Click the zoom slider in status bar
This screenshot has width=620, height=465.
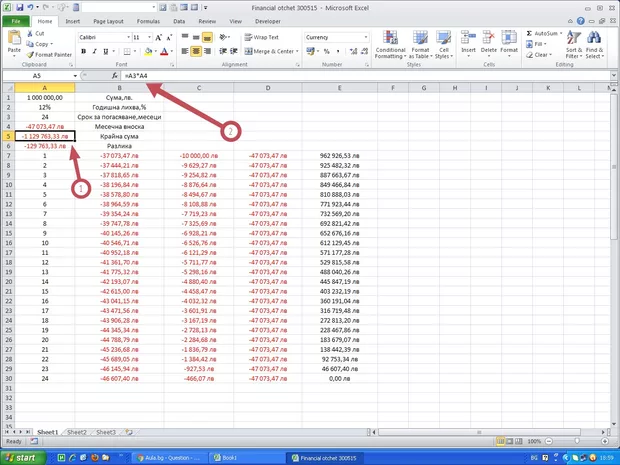(578, 441)
